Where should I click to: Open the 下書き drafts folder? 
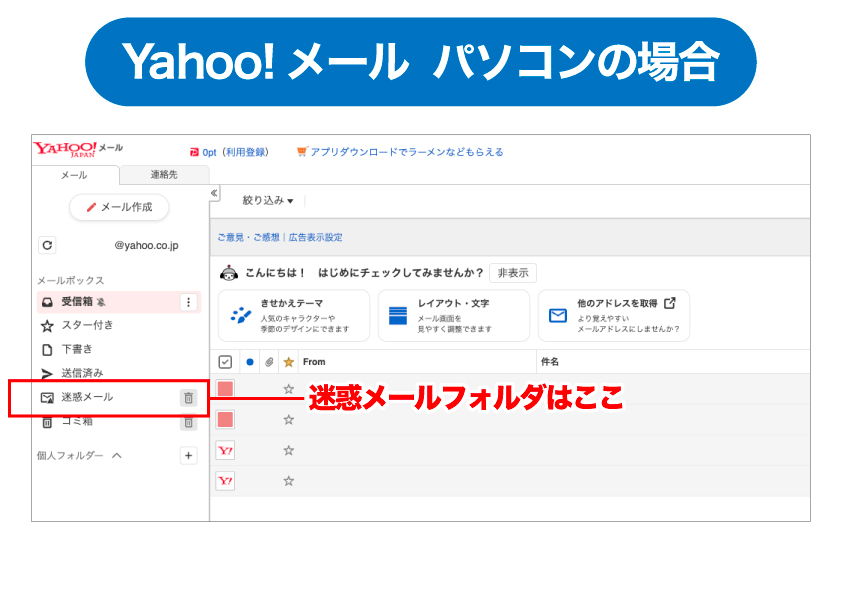(67, 350)
